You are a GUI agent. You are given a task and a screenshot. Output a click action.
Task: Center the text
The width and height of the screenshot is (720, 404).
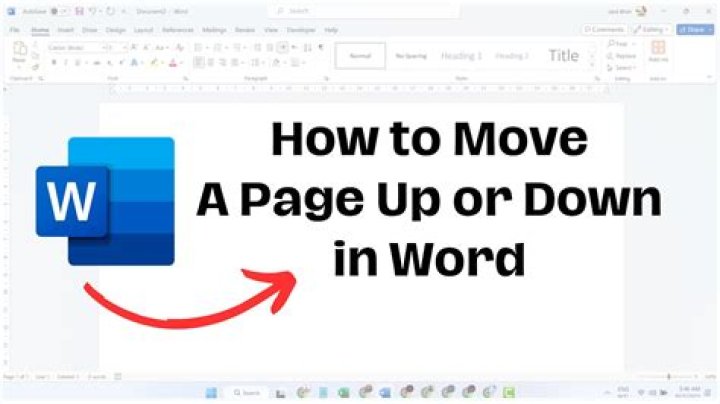[211, 62]
